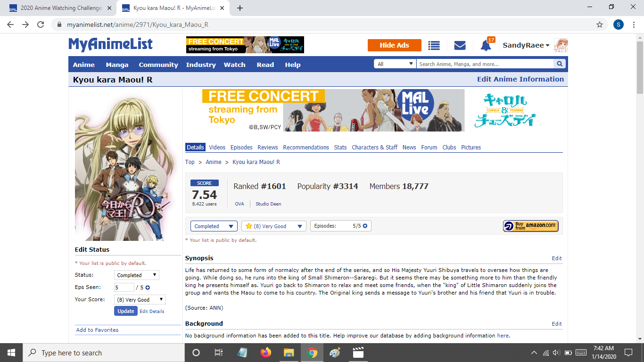Open the messages envelope icon
This screenshot has width=644, height=362.
coord(460,45)
